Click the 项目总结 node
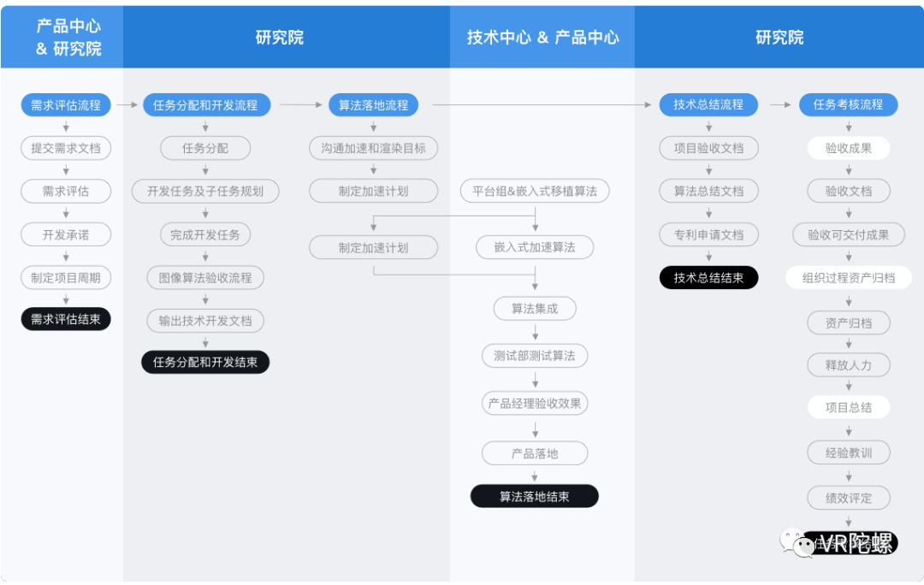Image resolution: width=924 pixels, height=585 pixels. tap(849, 407)
